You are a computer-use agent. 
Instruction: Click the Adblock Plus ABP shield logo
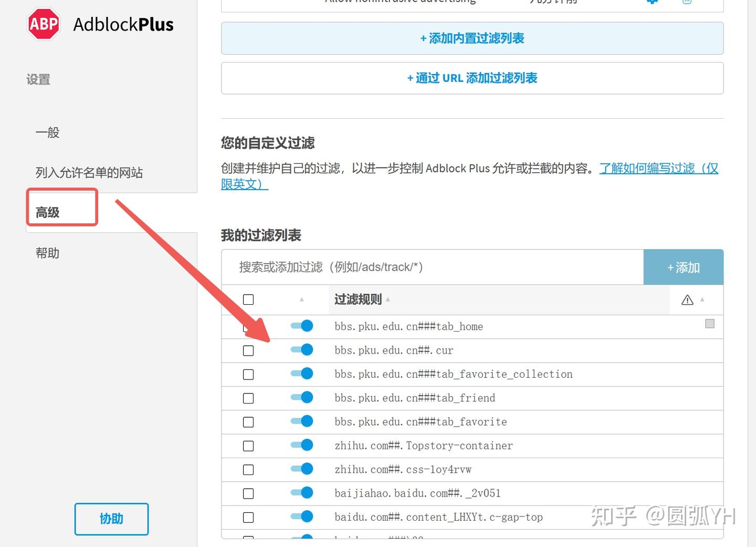pyautogui.click(x=43, y=24)
